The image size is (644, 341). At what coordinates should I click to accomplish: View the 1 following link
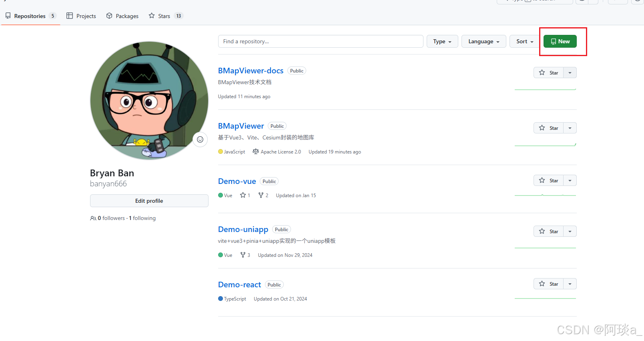point(142,218)
